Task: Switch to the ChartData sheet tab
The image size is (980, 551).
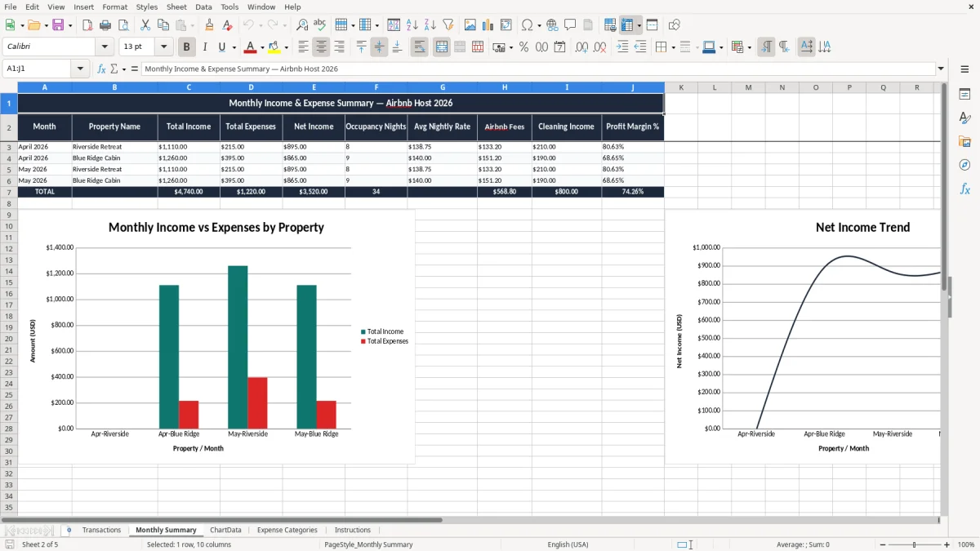Action: click(225, 530)
